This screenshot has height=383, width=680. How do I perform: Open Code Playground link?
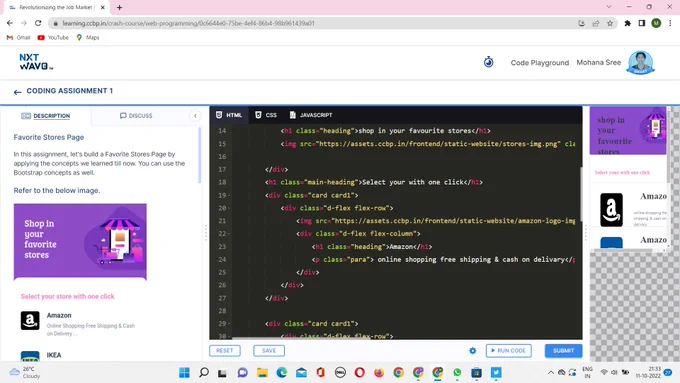(x=539, y=62)
